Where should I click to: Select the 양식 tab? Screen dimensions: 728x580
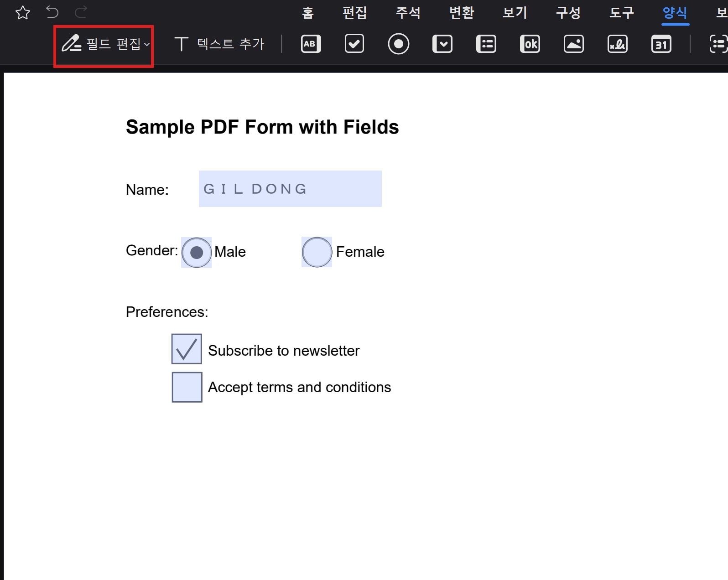(675, 12)
